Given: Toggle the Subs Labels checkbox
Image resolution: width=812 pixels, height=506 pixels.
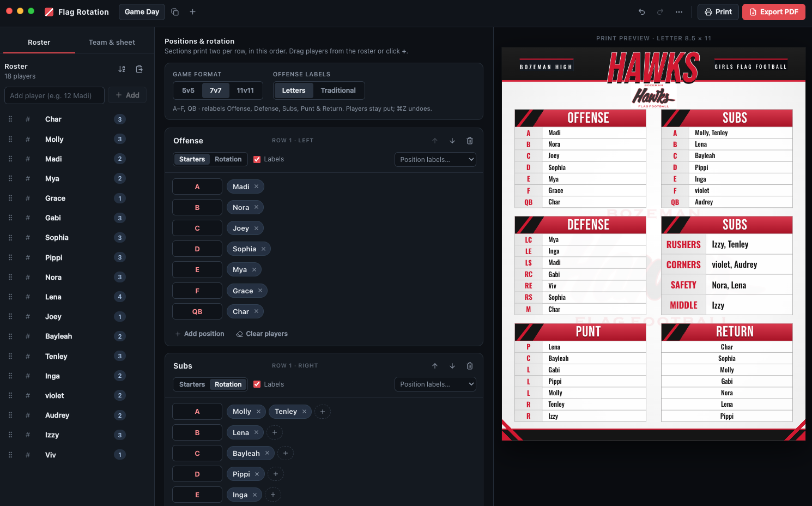Looking at the screenshot, I should pos(257,384).
